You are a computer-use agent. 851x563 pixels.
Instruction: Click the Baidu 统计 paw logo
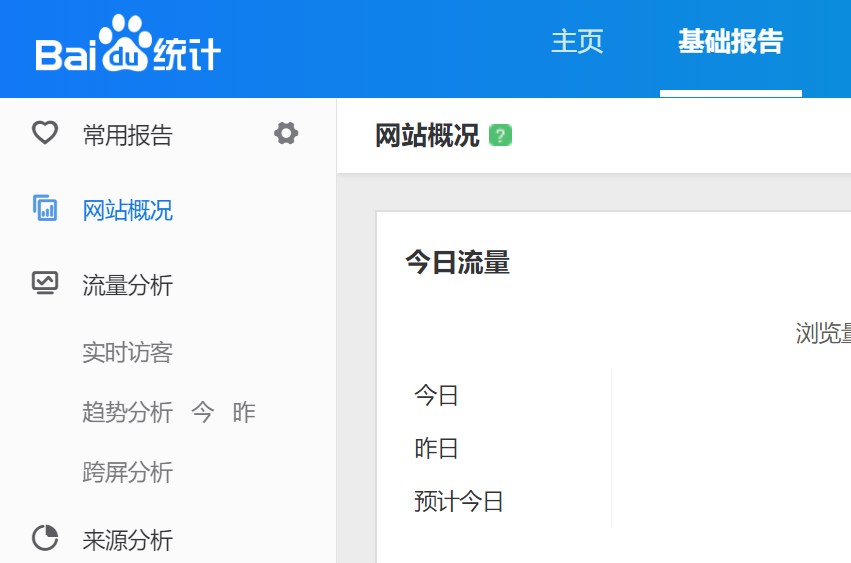pyautogui.click(x=127, y=47)
